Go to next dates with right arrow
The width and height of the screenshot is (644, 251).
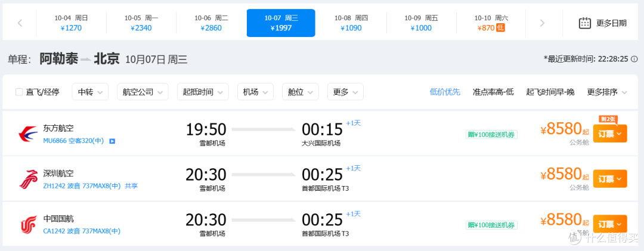tap(542, 23)
